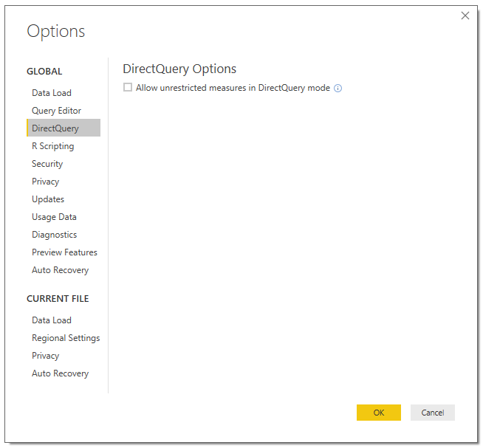Show the Updates options
The width and height of the screenshot is (483, 448).
pos(48,199)
